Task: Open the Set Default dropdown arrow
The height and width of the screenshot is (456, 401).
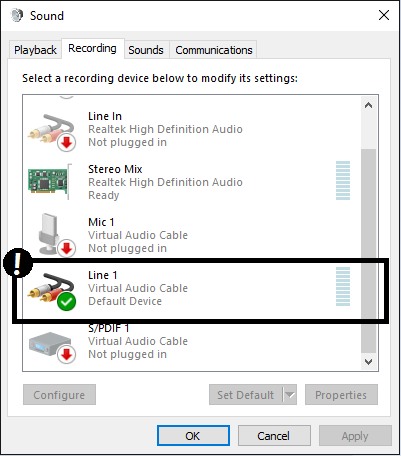Action: 290,395
